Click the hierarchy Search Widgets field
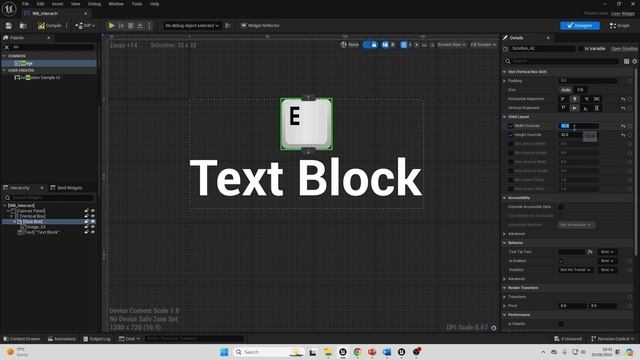This screenshot has height=360, width=640. [49, 198]
